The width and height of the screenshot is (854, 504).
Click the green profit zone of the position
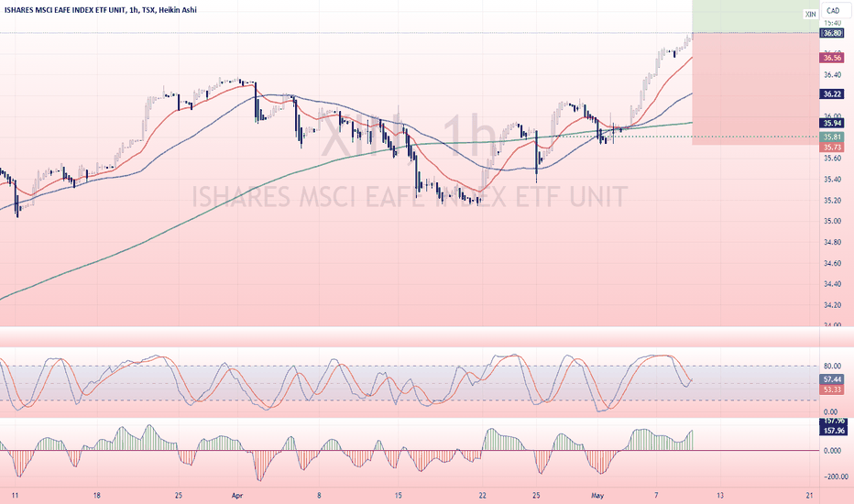click(x=755, y=16)
